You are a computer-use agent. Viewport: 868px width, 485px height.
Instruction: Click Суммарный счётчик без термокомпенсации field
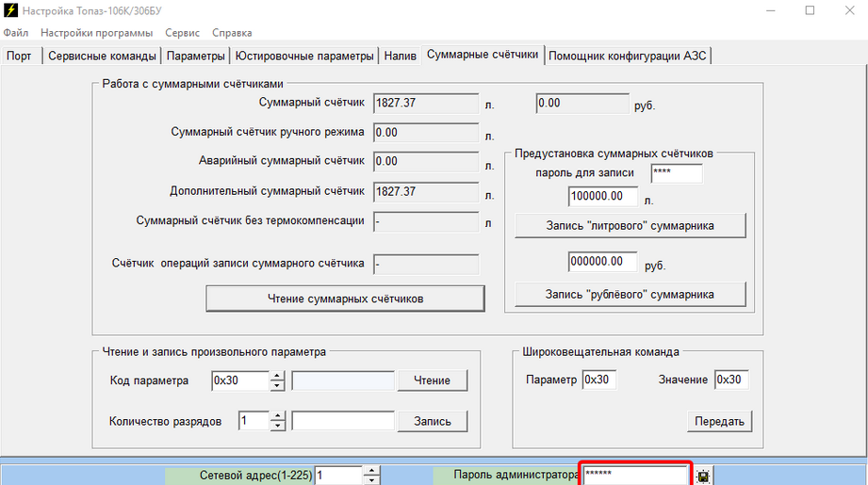(x=426, y=221)
